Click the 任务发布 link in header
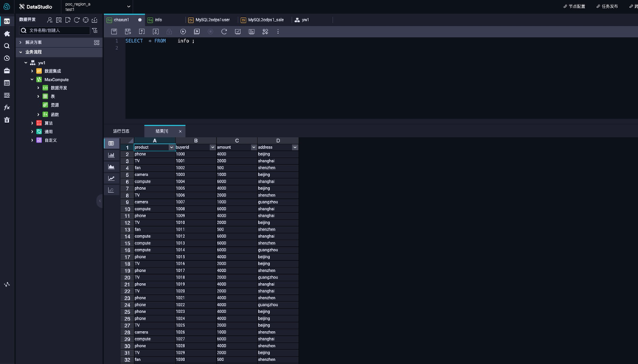This screenshot has width=638, height=364. 607,6
